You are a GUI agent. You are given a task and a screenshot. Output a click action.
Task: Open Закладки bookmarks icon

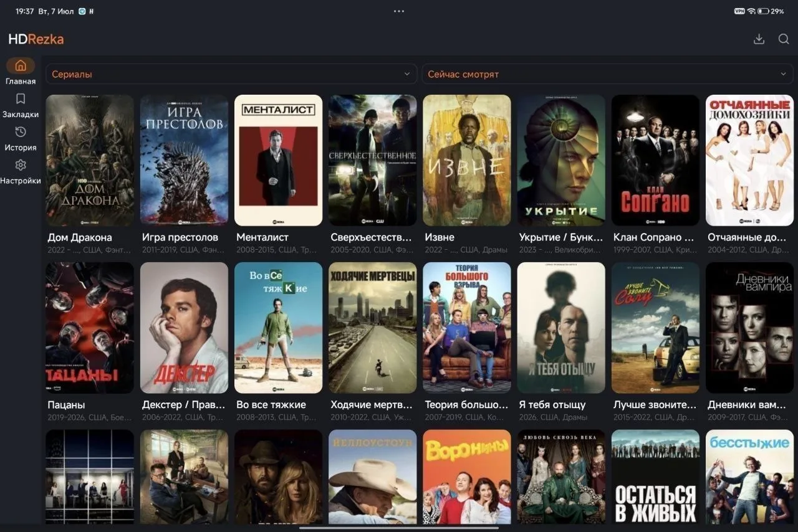pos(21,98)
